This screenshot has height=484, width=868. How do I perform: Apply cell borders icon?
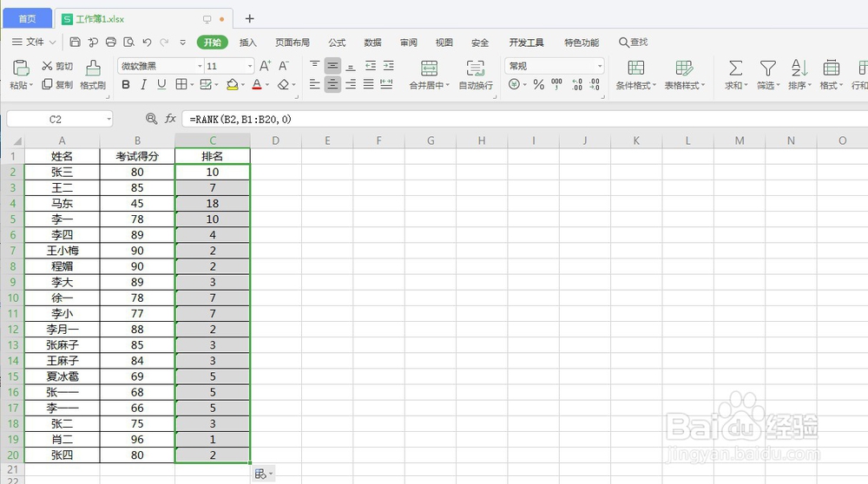click(x=181, y=85)
